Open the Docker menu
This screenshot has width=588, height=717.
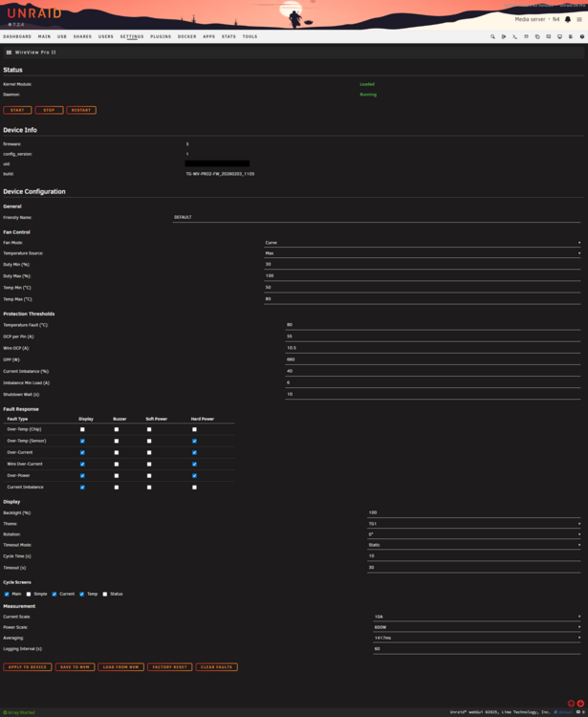click(x=187, y=36)
